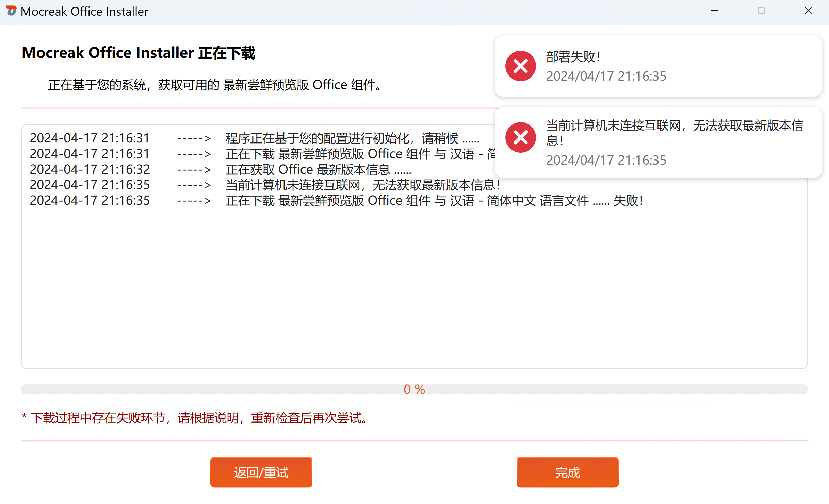Click timestamp on the 部署失败 notification
This screenshot has width=829, height=504.
point(606,76)
